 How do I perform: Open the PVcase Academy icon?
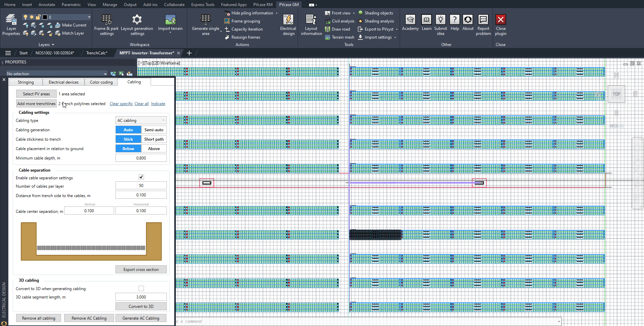coord(410,20)
